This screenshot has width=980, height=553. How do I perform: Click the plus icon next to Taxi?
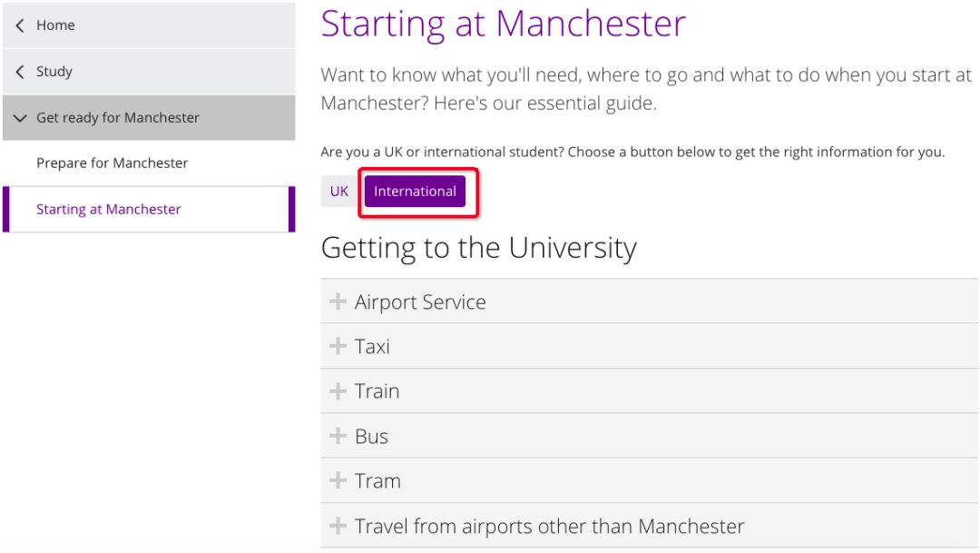[338, 346]
